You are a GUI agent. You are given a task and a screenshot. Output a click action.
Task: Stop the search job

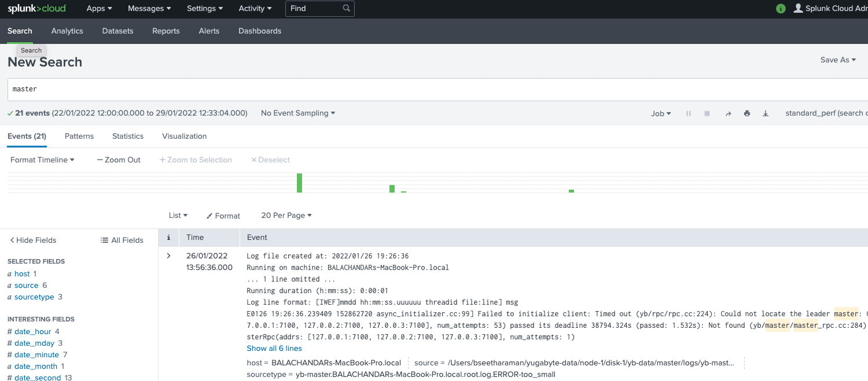click(x=707, y=113)
